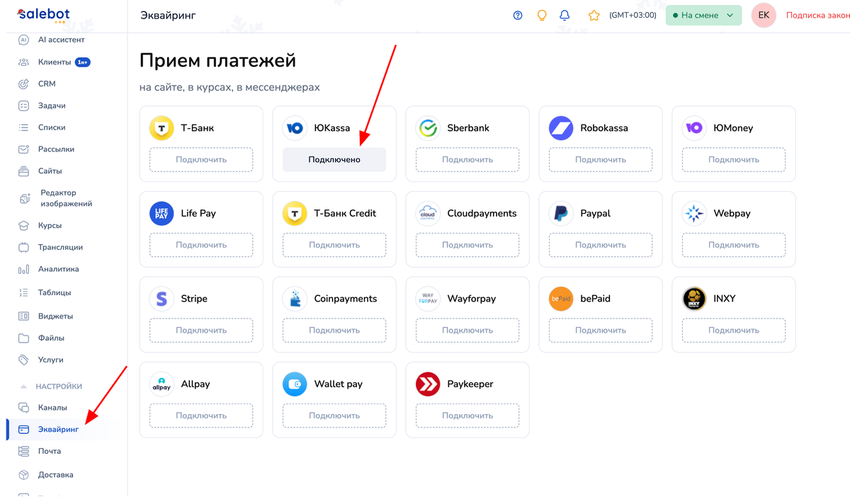Click the Т-Банк Credit logo icon

click(295, 213)
